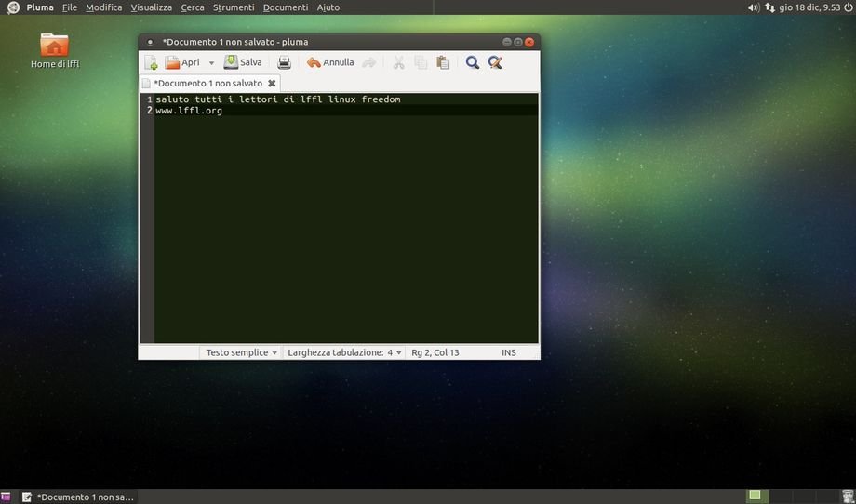Click the magnifier search icon
Viewport: 856px width, 504px height.
(473, 63)
